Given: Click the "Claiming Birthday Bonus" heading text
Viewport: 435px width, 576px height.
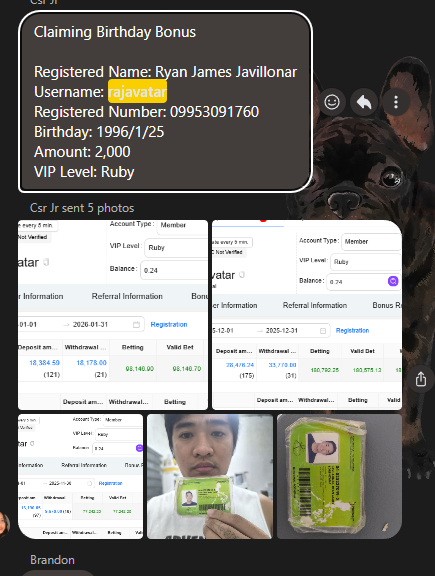Looking at the screenshot, I should [x=115, y=32].
